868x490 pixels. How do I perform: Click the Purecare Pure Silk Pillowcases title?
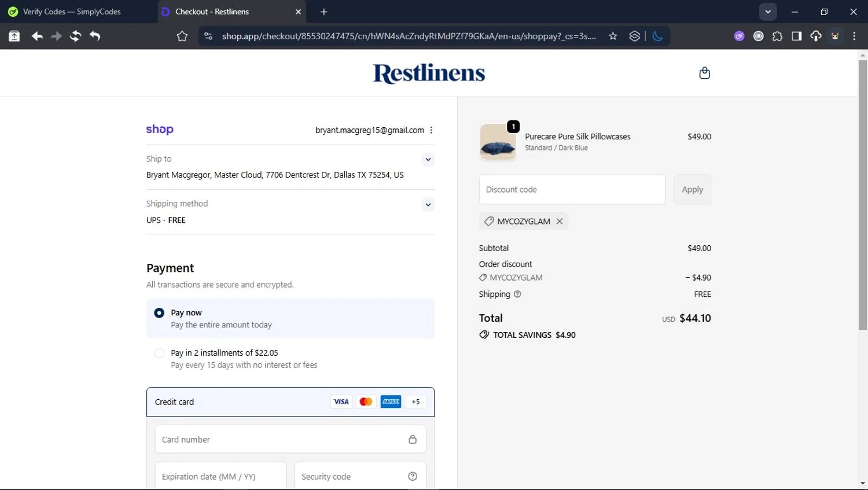point(578,137)
